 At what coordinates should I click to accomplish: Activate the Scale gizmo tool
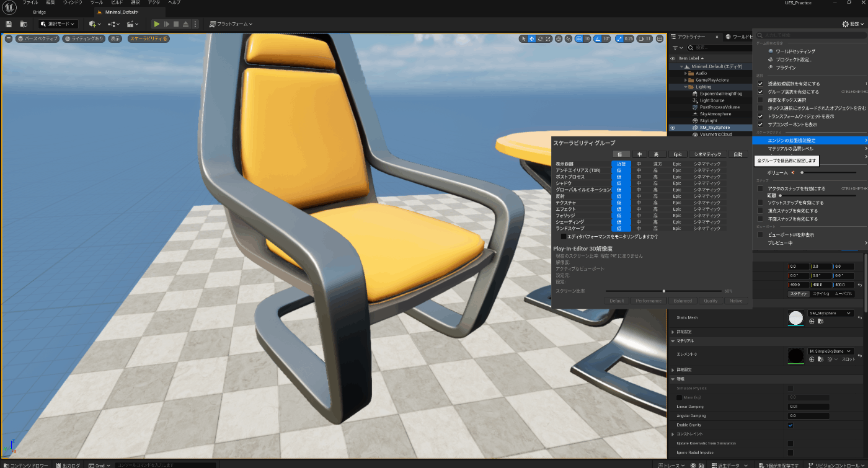click(x=548, y=38)
